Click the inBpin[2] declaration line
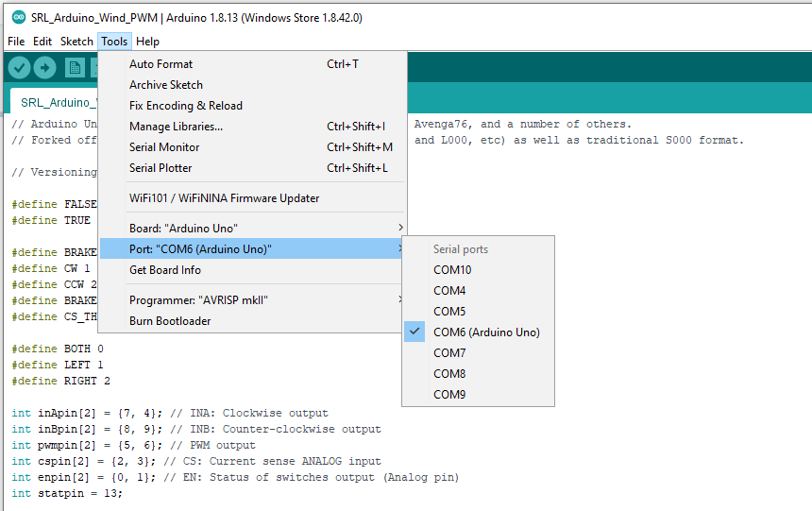 pyautogui.click(x=196, y=429)
